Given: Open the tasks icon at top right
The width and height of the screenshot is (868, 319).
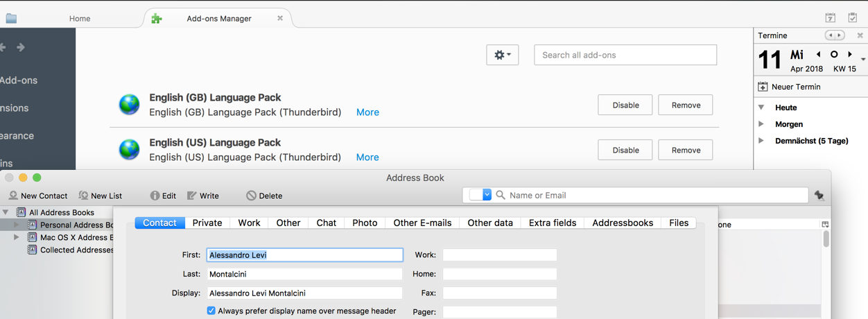Looking at the screenshot, I should [x=852, y=18].
